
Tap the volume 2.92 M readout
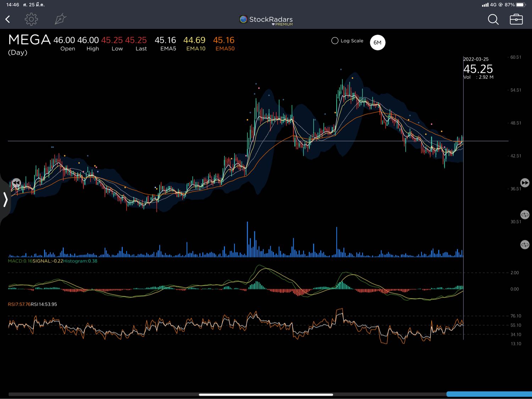(x=478, y=77)
